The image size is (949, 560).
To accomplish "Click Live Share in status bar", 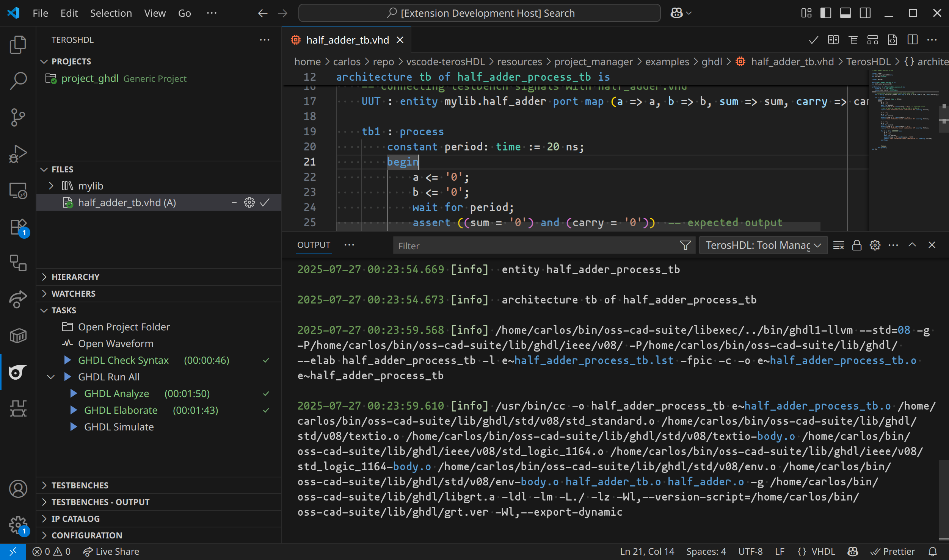I will (111, 552).
